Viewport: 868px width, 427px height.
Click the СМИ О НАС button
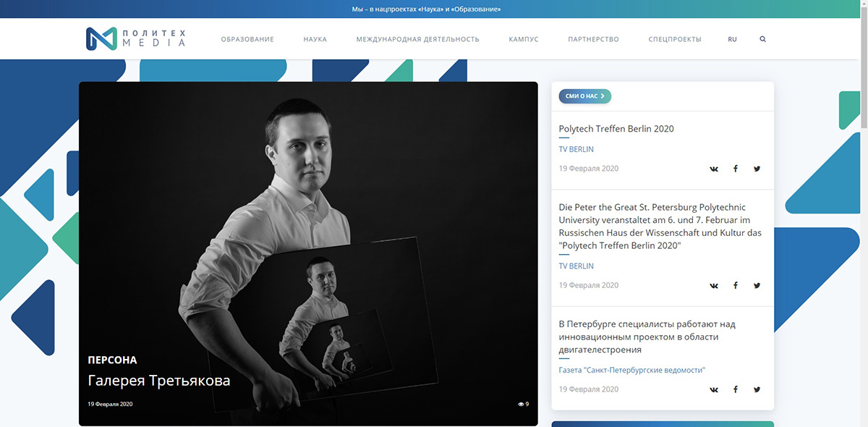pos(584,96)
